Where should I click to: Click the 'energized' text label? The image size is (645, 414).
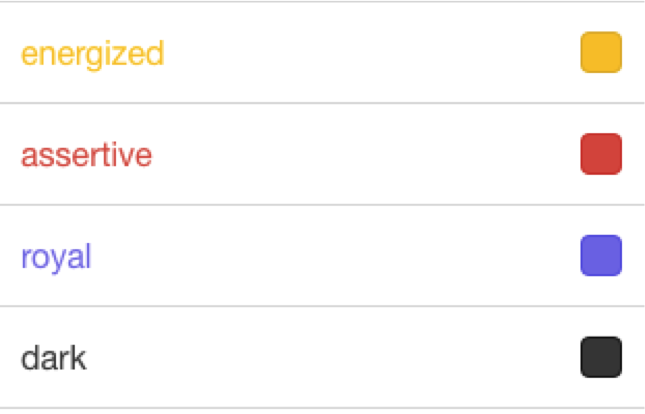(92, 54)
